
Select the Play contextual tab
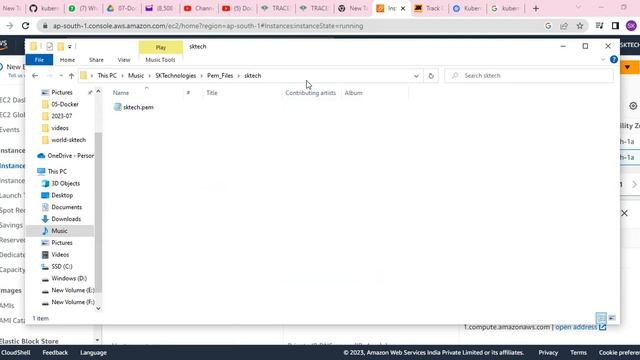[x=161, y=47]
